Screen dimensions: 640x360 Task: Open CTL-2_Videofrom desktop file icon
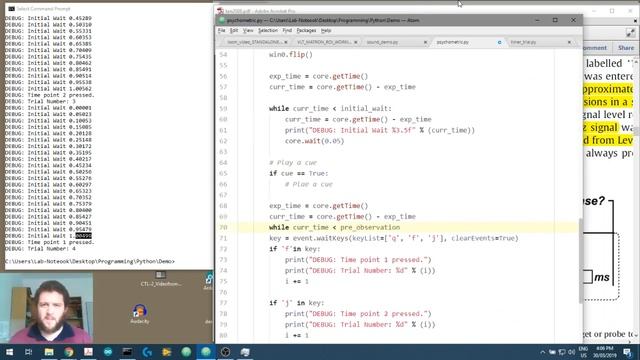pos(161,278)
